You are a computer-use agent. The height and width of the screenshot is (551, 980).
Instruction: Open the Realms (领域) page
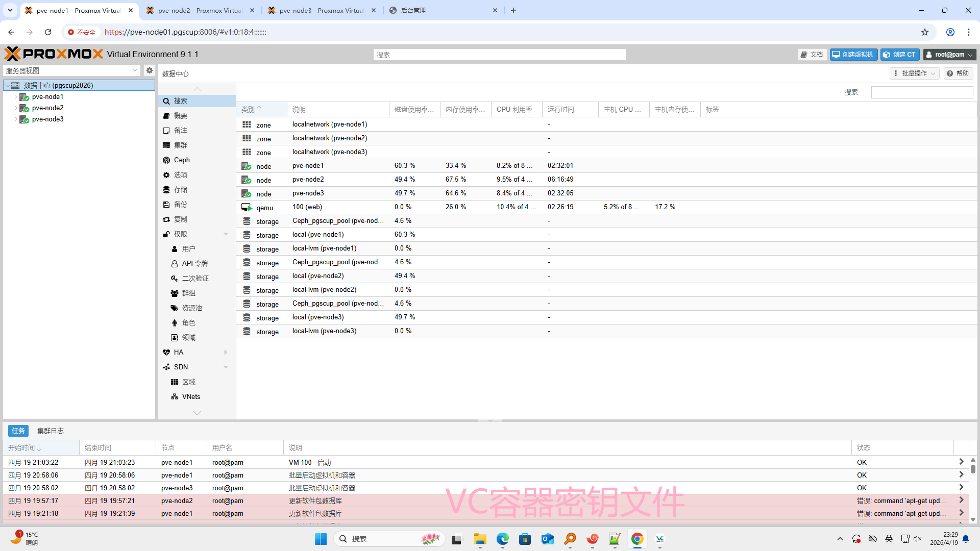click(x=189, y=337)
